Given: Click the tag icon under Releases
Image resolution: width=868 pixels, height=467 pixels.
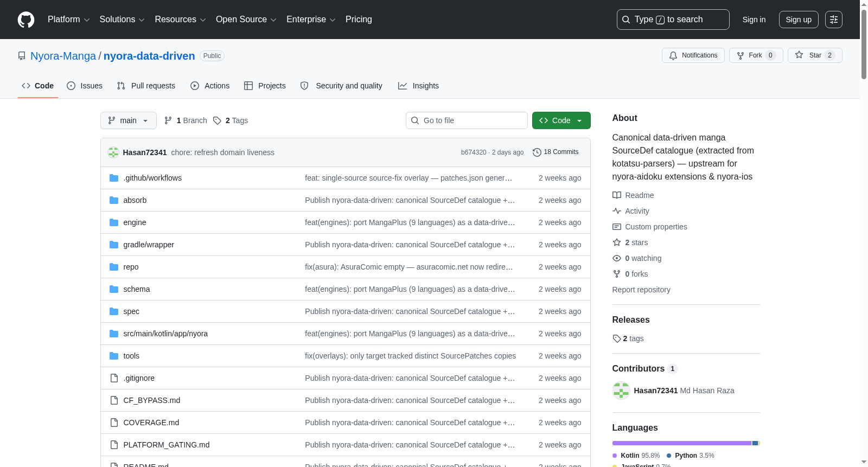Looking at the screenshot, I should 617,338.
